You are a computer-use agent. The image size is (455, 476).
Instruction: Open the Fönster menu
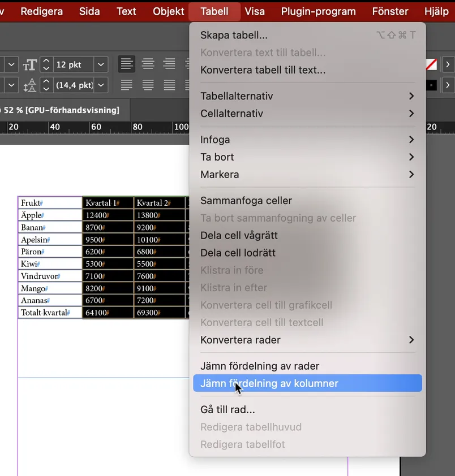390,11
